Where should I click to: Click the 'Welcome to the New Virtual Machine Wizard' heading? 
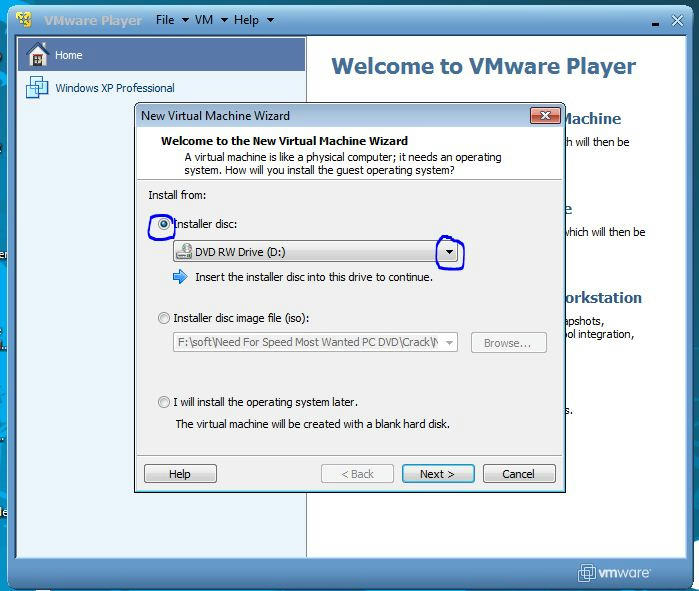pyautogui.click(x=284, y=141)
